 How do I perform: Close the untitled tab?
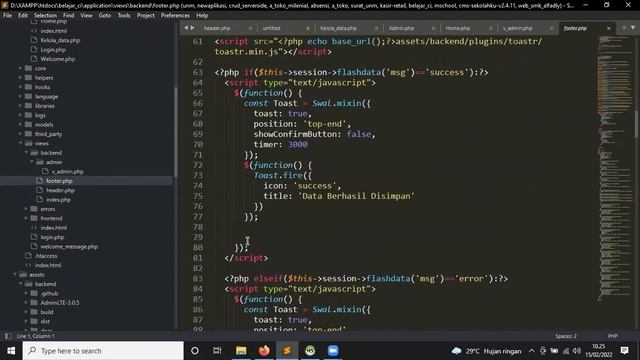pos(308,28)
